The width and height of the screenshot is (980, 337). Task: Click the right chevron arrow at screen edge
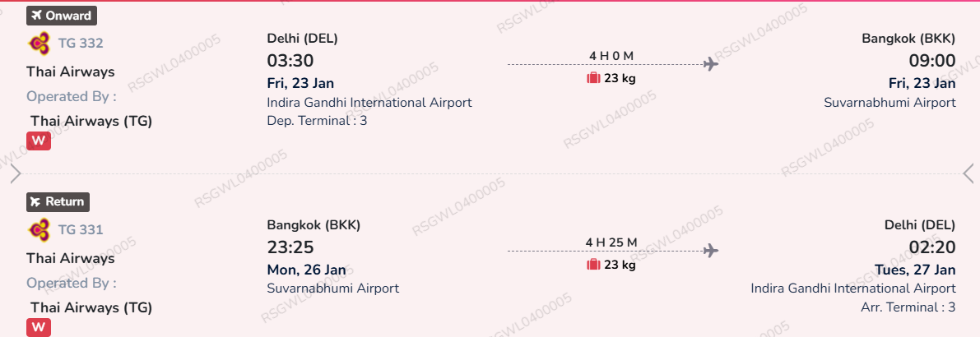(968, 173)
